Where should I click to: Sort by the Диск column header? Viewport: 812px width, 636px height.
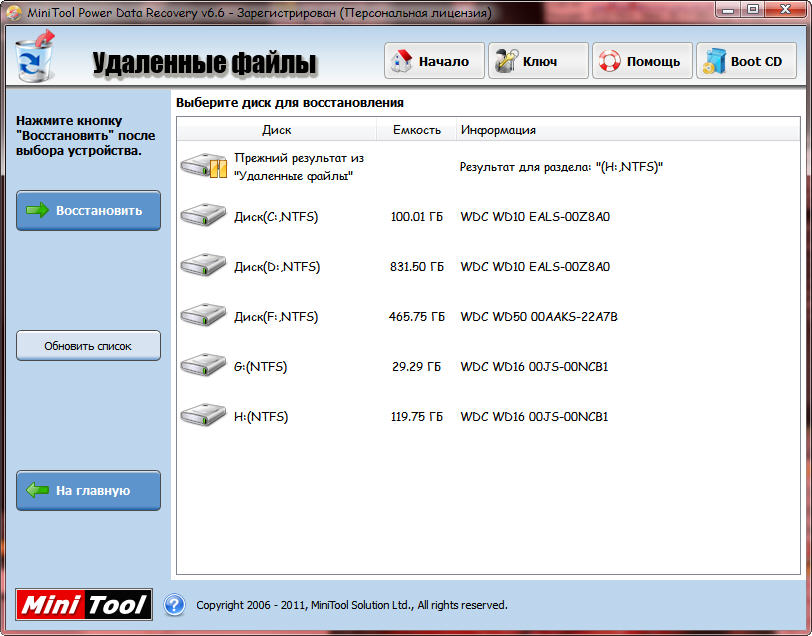click(x=277, y=130)
